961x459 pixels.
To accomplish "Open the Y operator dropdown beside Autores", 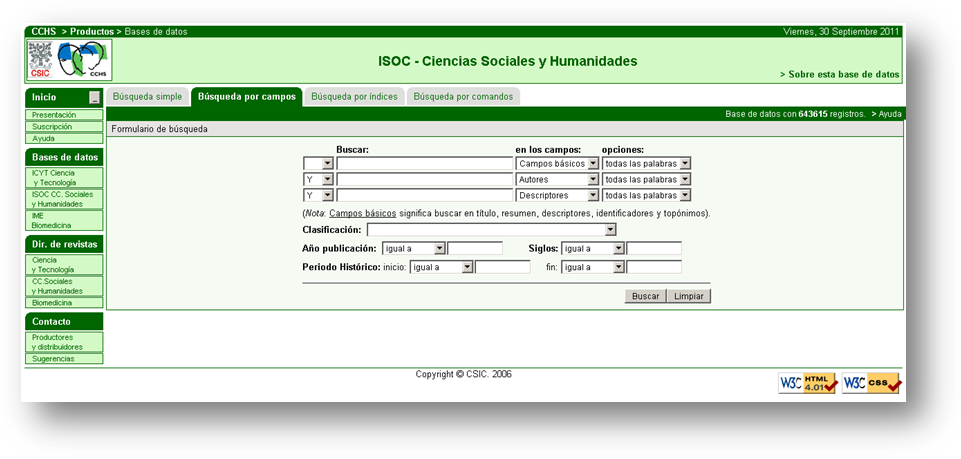I will tap(318, 180).
